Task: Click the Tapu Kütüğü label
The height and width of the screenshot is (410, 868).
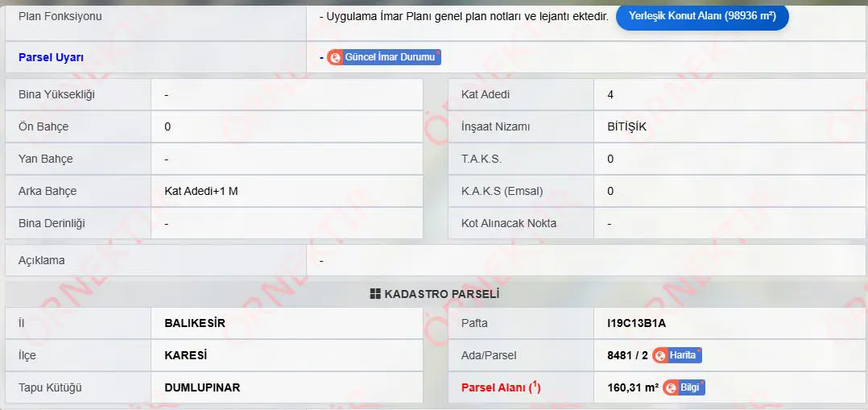Action: 50,387
